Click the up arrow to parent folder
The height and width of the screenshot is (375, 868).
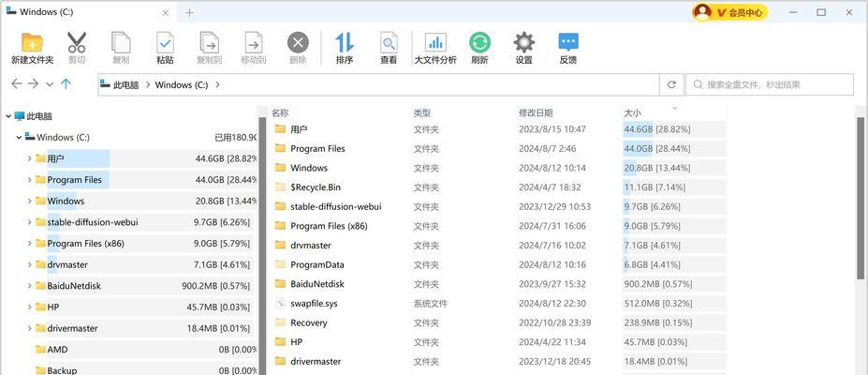click(66, 84)
